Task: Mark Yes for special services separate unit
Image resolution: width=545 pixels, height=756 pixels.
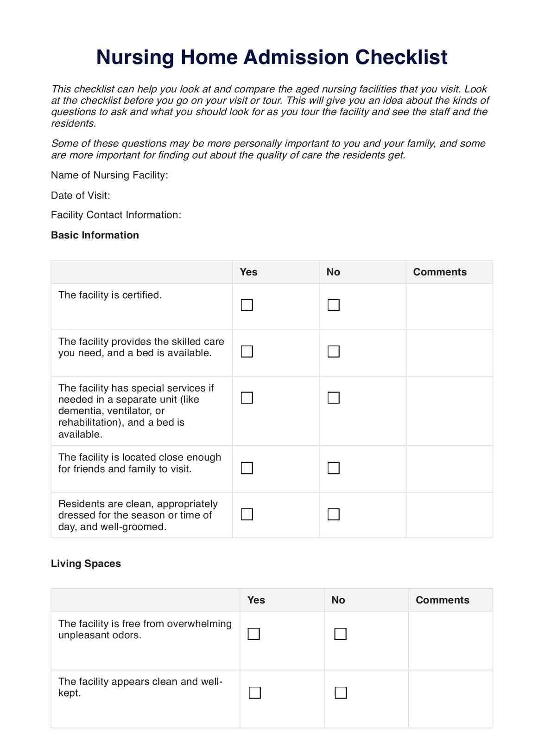Action: (x=247, y=398)
